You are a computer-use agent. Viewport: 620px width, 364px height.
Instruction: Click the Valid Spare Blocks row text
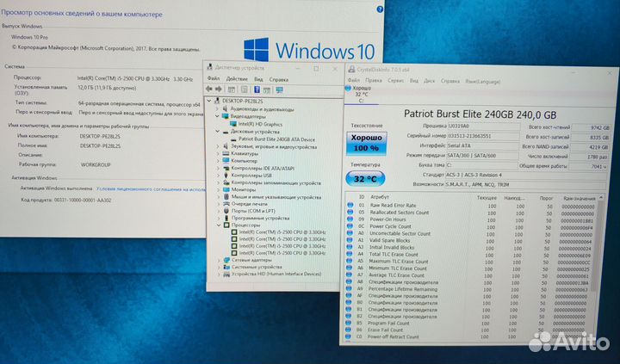point(389,240)
